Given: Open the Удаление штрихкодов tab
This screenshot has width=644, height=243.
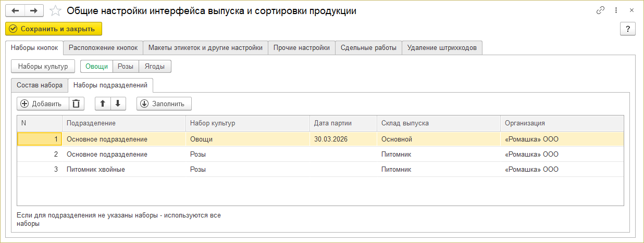Looking at the screenshot, I should point(442,48).
